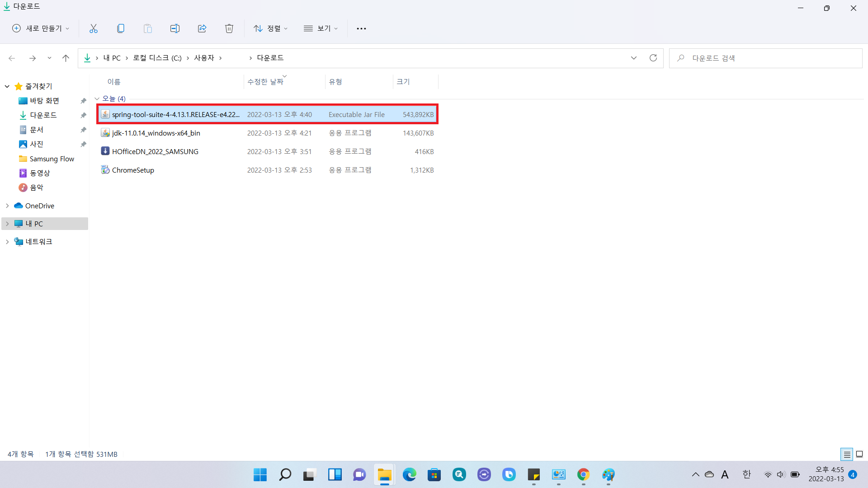The width and height of the screenshot is (868, 488).
Task: Select the jdk-11.0.14_windows-x64_bin file
Action: point(156,133)
